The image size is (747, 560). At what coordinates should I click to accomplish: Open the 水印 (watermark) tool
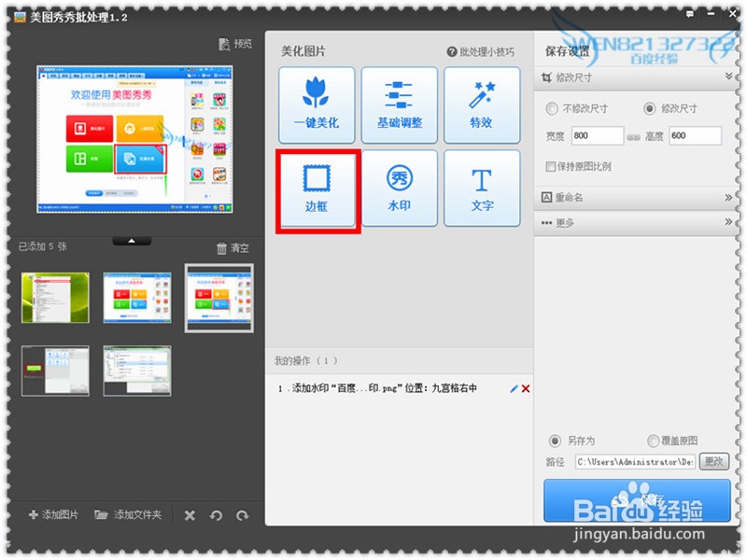400,188
